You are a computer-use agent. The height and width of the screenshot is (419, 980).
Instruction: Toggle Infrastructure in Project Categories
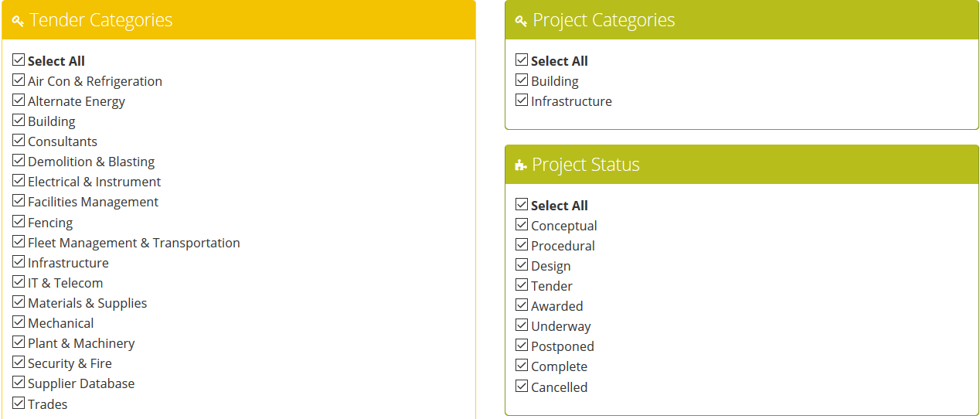click(x=522, y=100)
